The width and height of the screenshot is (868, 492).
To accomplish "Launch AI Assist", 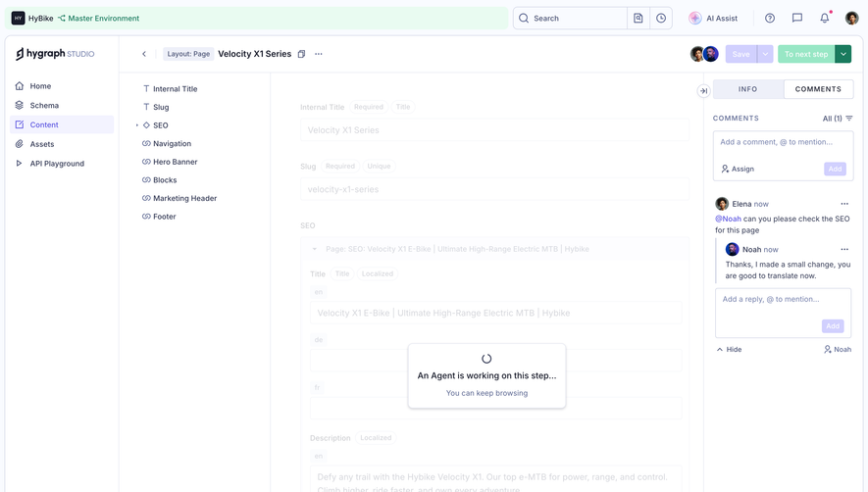I will tap(714, 19).
